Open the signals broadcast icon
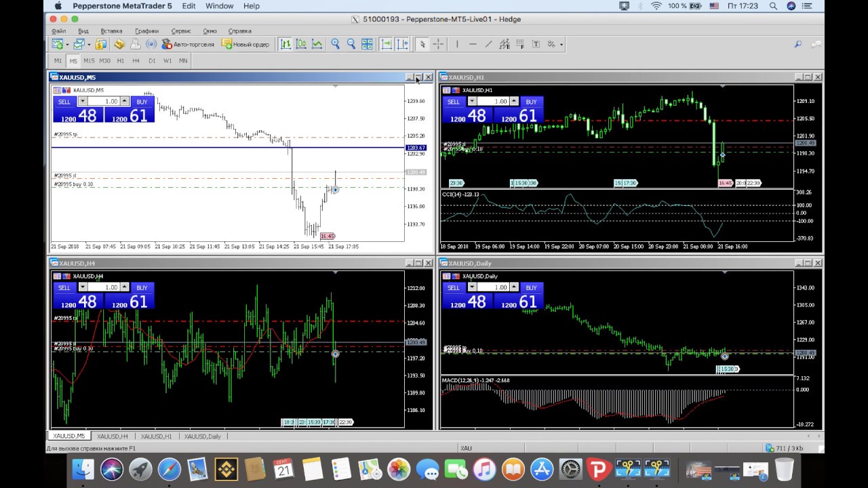This screenshot has width=868, height=488. pos(151,44)
